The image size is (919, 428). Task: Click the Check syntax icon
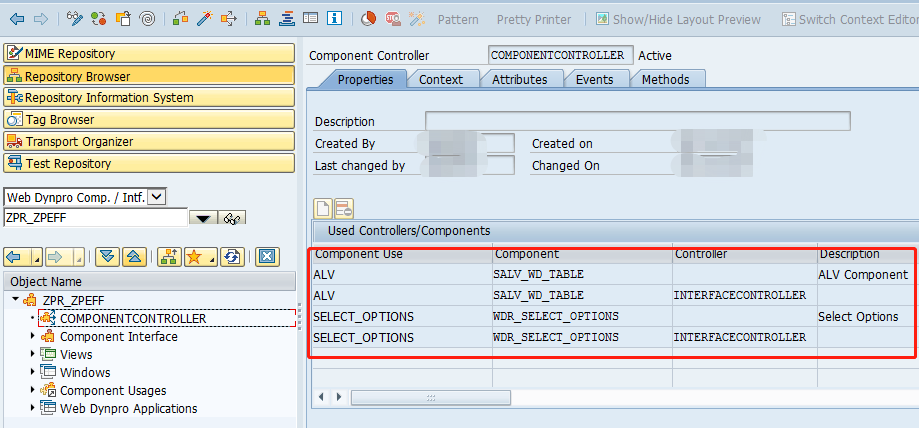[x=181, y=19]
